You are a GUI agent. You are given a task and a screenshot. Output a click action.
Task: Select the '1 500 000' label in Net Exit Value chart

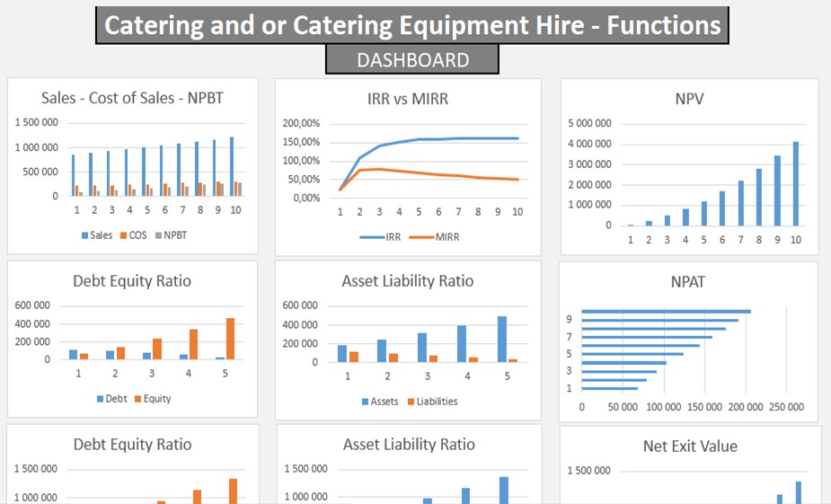click(588, 471)
